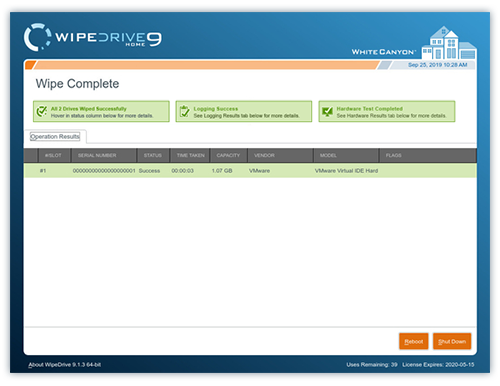500x386 pixels.
Task: Click the Shut Down button
Action: coord(452,341)
